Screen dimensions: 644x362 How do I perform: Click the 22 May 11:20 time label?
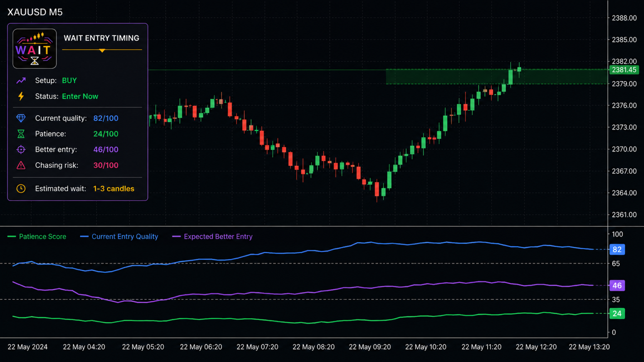tap(481, 347)
